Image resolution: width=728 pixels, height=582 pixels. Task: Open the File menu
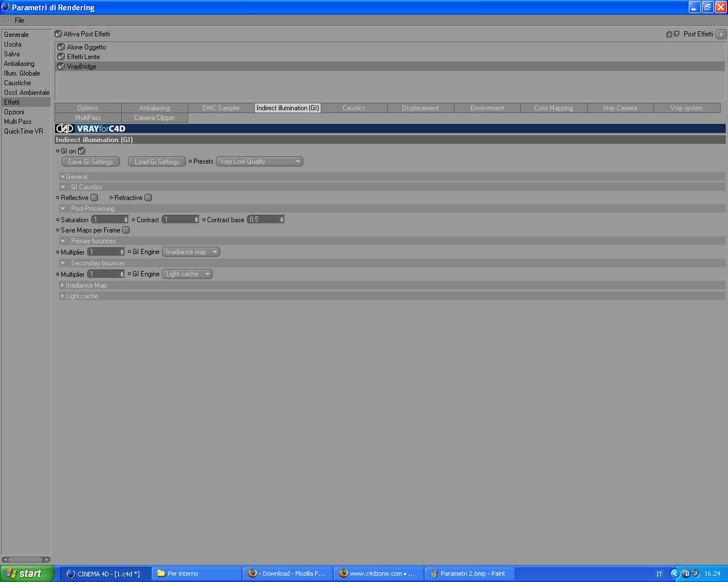tap(19, 20)
